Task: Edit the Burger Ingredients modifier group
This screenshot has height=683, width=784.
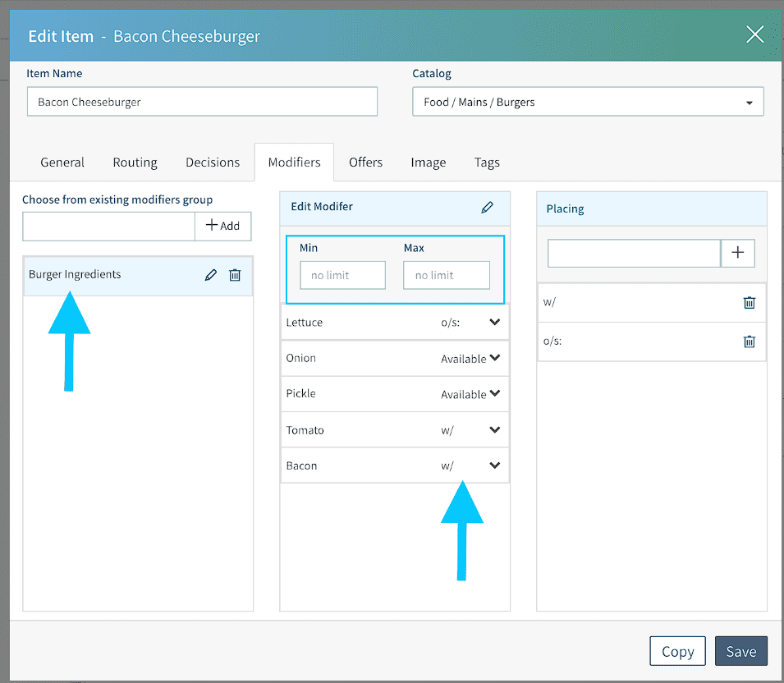Action: click(x=211, y=275)
